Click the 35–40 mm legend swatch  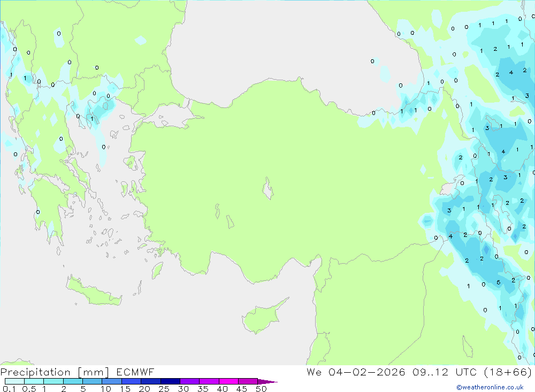tap(209, 381)
